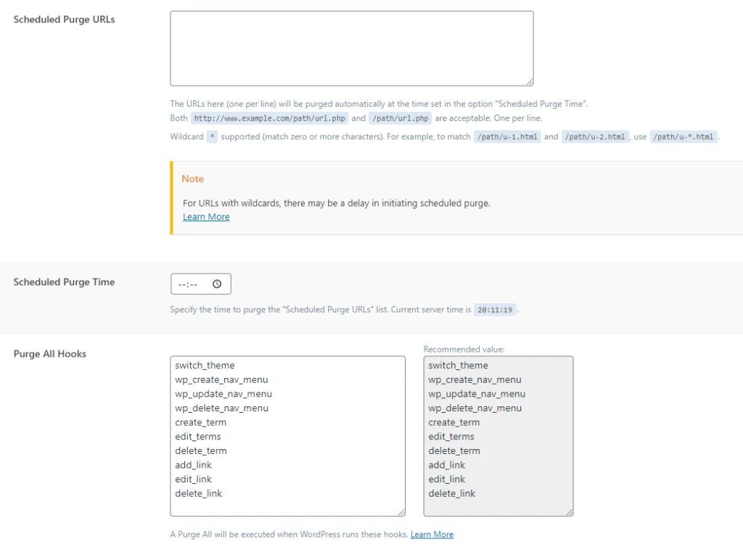Click resize handle of Purge All Hooks textarea
743x560 pixels.
click(x=401, y=511)
